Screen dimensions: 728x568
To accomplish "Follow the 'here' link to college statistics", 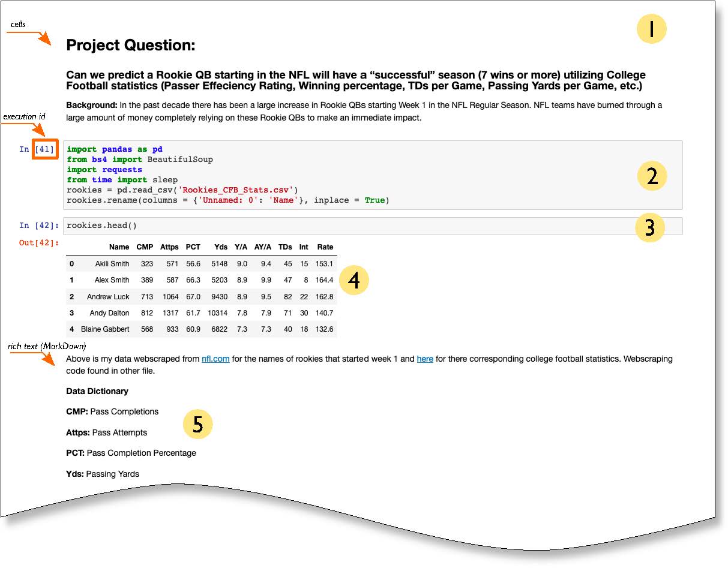I will 425,359.
